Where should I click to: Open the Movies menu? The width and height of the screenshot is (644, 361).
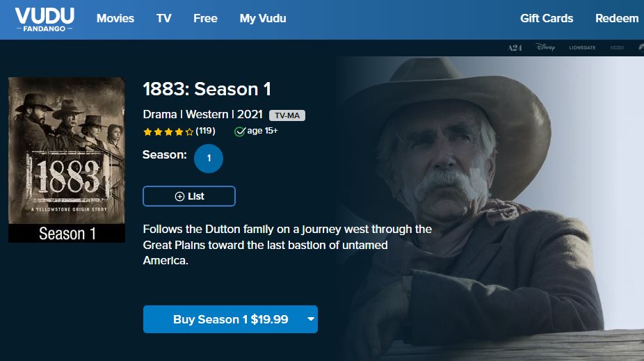click(x=115, y=19)
